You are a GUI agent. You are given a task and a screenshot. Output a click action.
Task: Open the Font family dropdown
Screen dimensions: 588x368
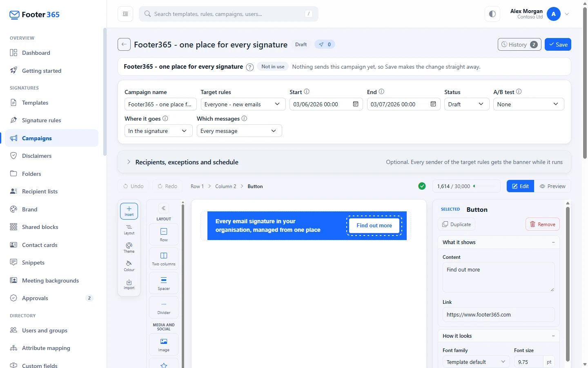coord(476,362)
